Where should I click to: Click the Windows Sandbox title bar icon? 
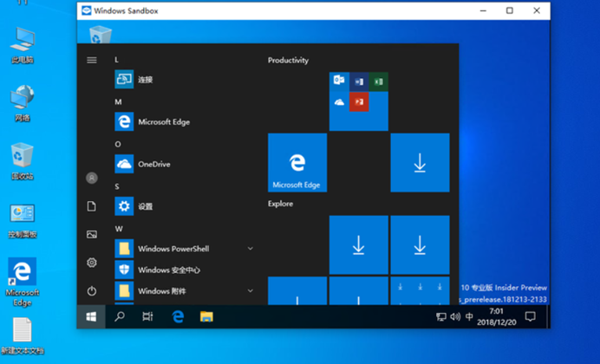pos(87,10)
